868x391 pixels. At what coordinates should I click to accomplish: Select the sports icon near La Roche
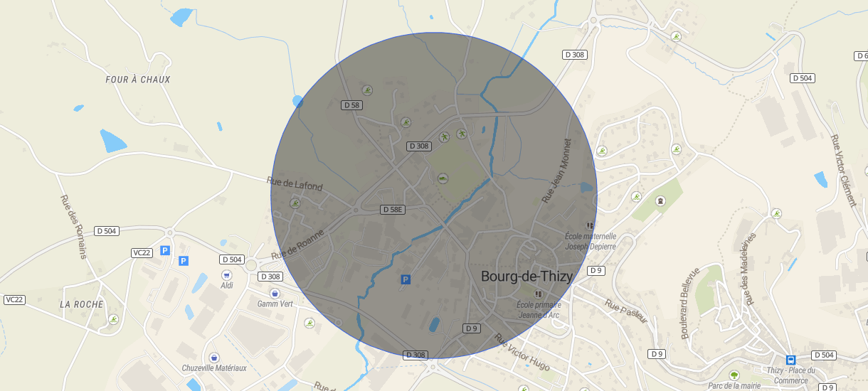(113, 319)
